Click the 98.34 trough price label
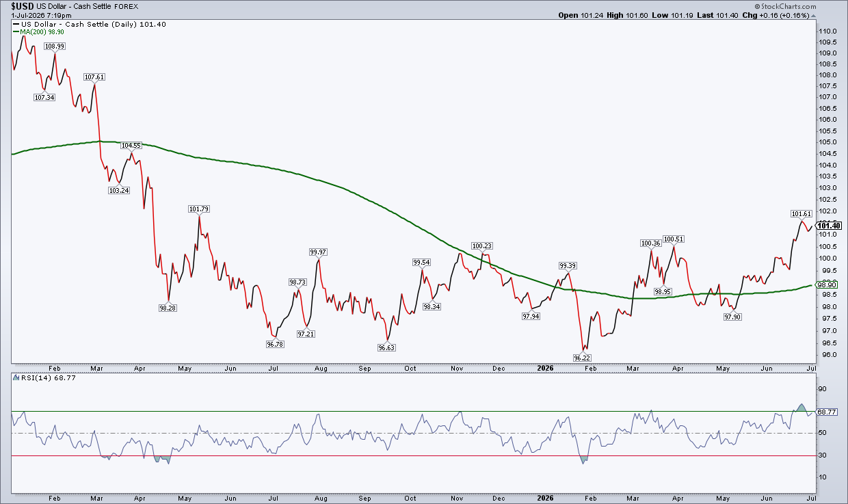This screenshot has width=848, height=504. [432, 307]
